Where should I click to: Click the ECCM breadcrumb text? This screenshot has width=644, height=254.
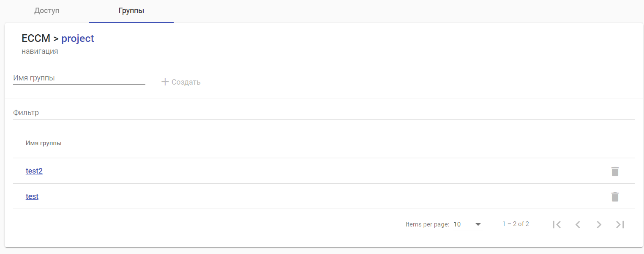click(x=36, y=39)
